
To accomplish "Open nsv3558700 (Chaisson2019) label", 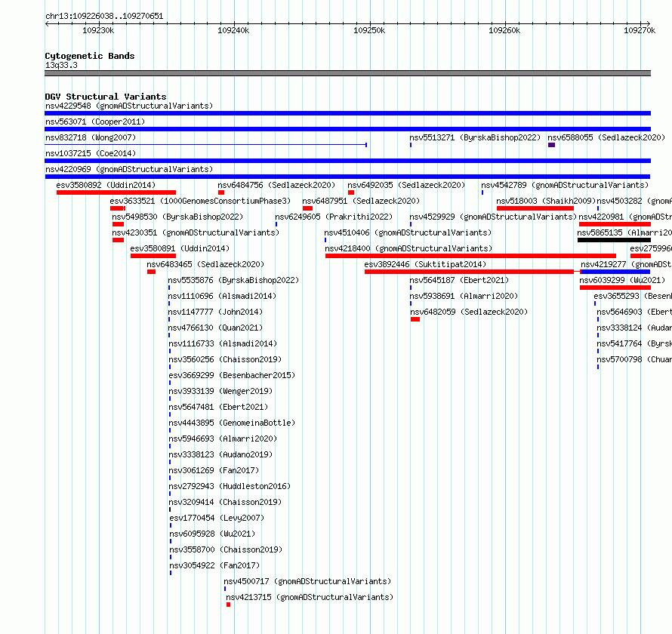I will [226, 549].
